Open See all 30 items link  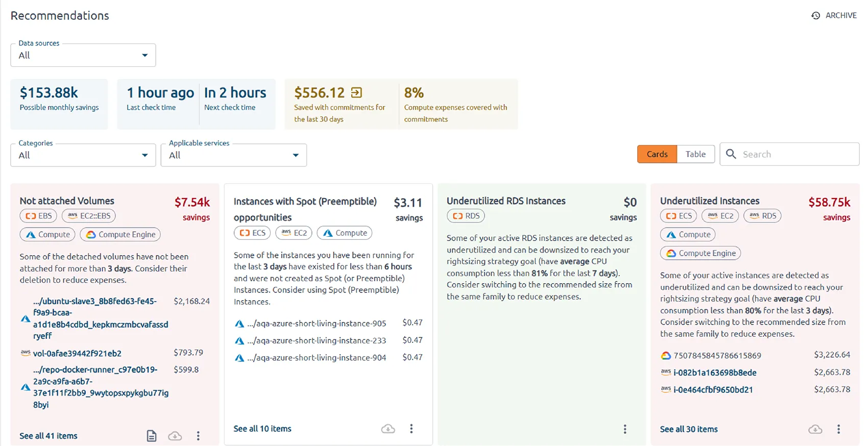point(689,429)
